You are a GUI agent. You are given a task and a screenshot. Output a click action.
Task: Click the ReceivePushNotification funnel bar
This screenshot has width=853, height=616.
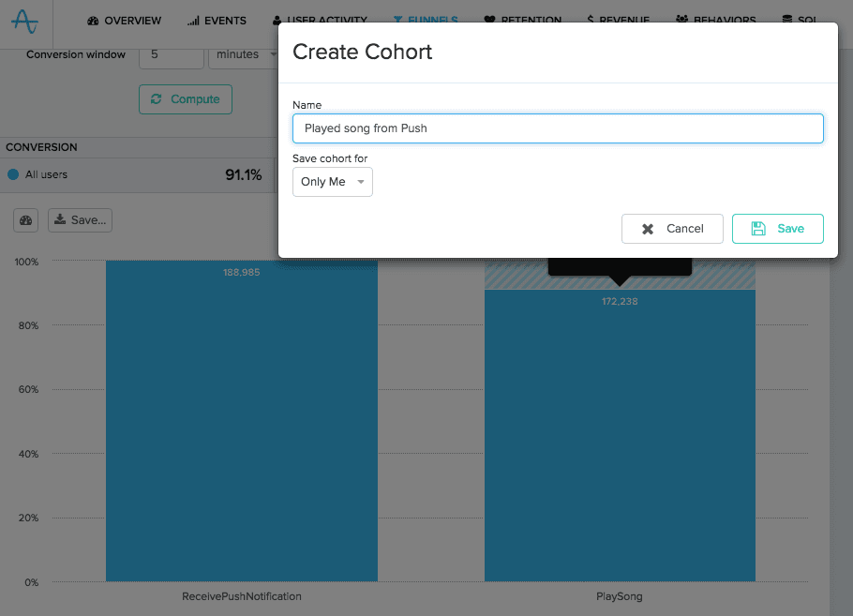click(242, 422)
